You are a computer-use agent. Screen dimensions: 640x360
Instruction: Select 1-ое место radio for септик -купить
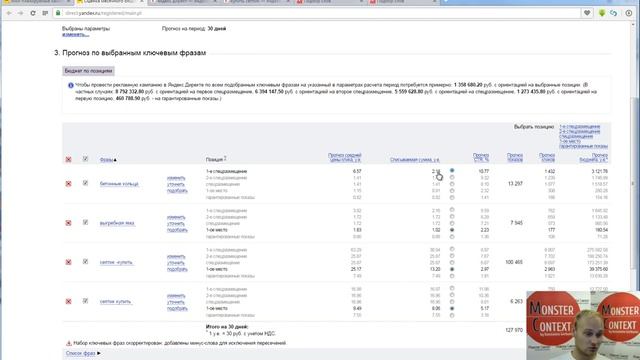point(452,269)
